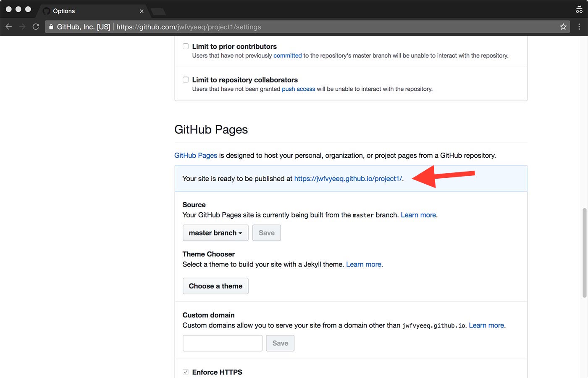Screen dimensions: 588x378
Task: Check Limit to repository collaborators
Action: (186, 79)
